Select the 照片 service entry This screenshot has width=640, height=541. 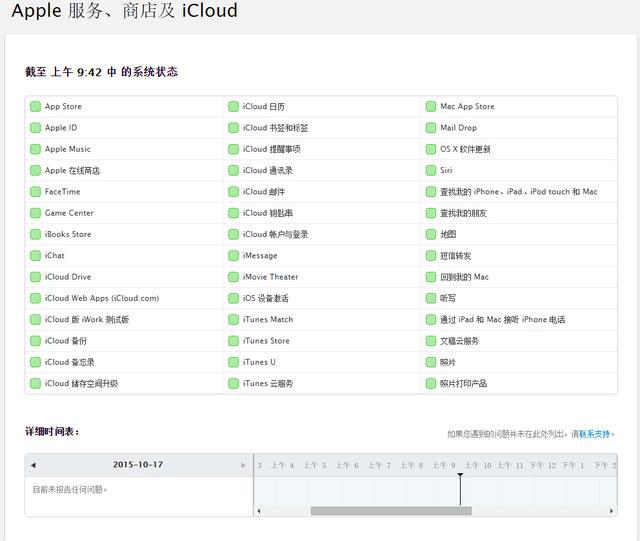click(448, 362)
